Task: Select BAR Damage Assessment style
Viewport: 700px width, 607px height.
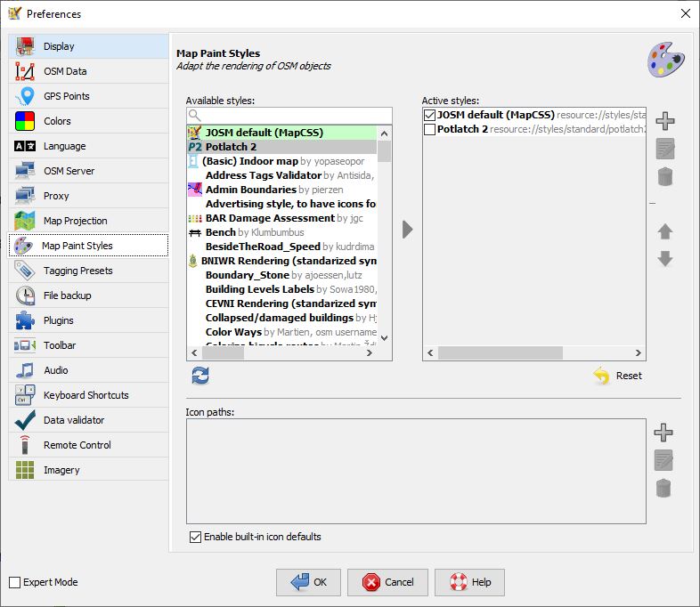Action: 282,219
